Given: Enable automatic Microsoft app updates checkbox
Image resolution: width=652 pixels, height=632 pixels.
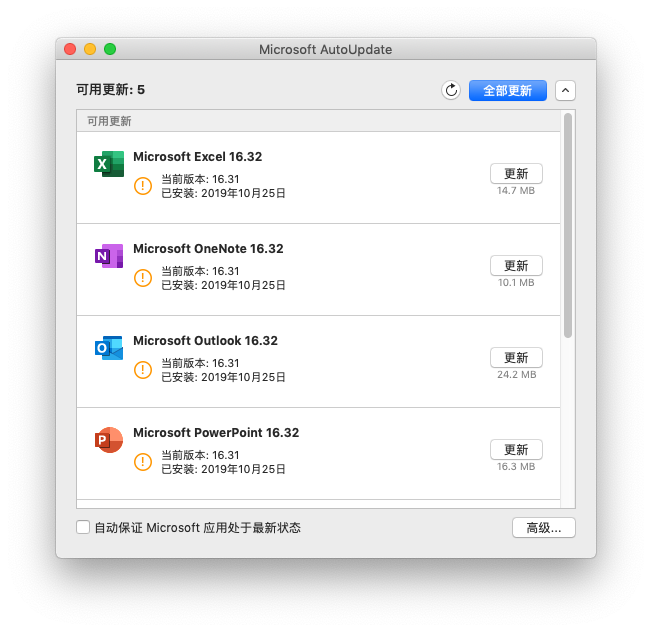Looking at the screenshot, I should (83, 527).
